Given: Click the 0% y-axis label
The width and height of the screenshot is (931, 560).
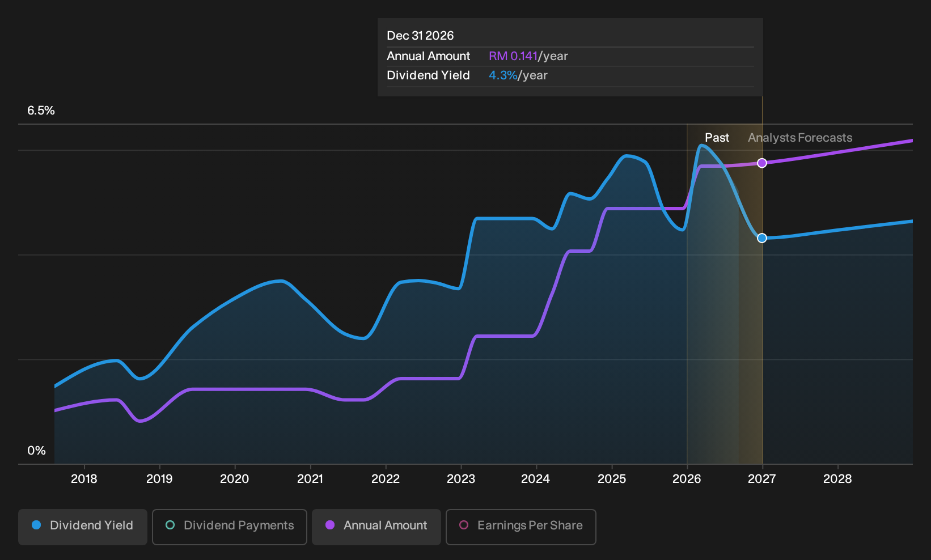Looking at the screenshot, I should 36,451.
